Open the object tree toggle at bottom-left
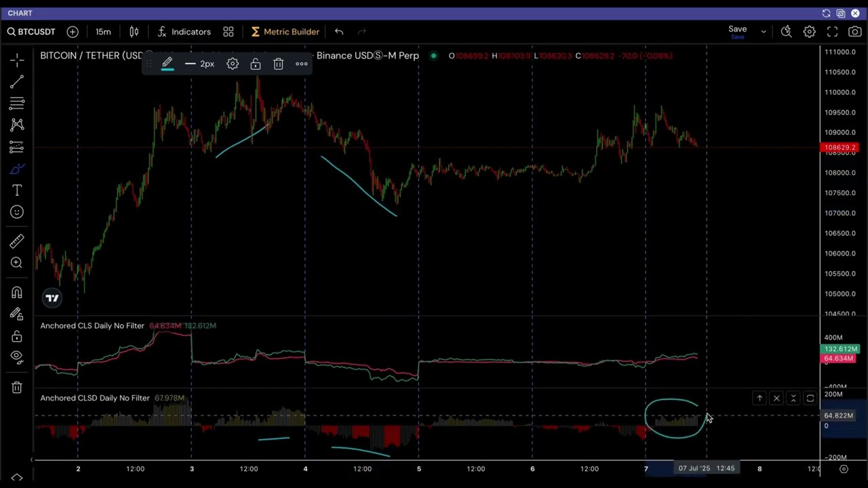This screenshot has height=488, width=868. 17,478
